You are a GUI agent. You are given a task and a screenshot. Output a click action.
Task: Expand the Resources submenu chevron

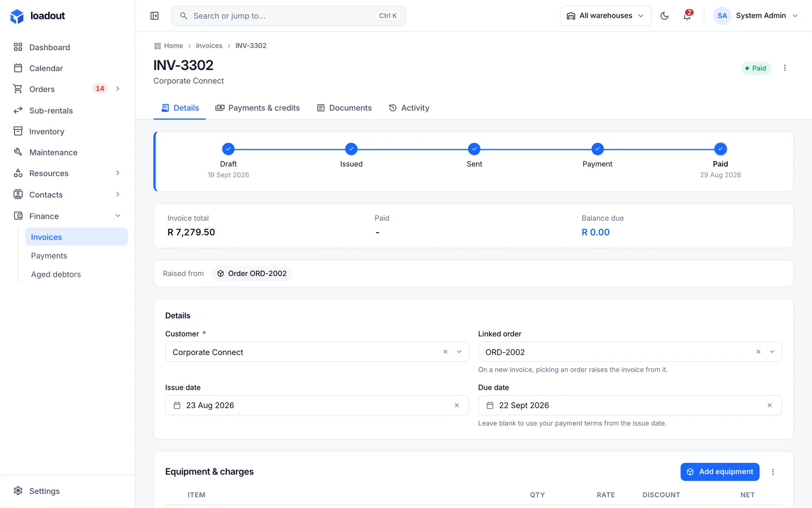118,173
